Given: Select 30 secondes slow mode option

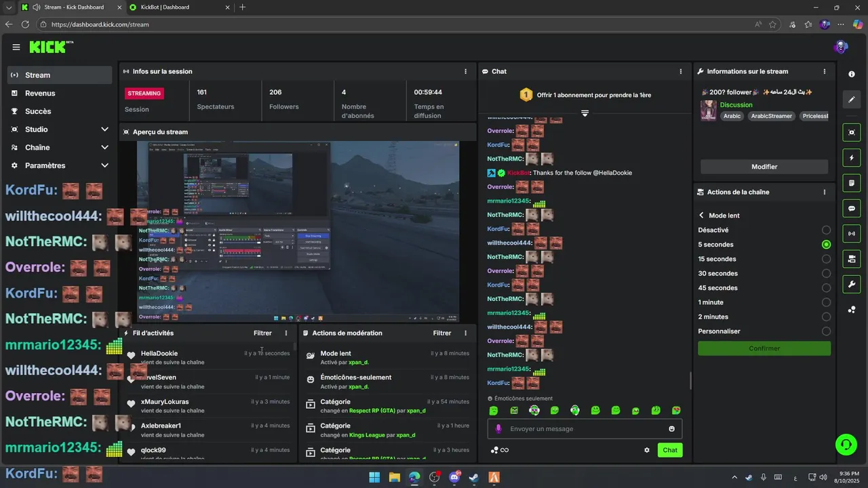Looking at the screenshot, I should tap(764, 273).
